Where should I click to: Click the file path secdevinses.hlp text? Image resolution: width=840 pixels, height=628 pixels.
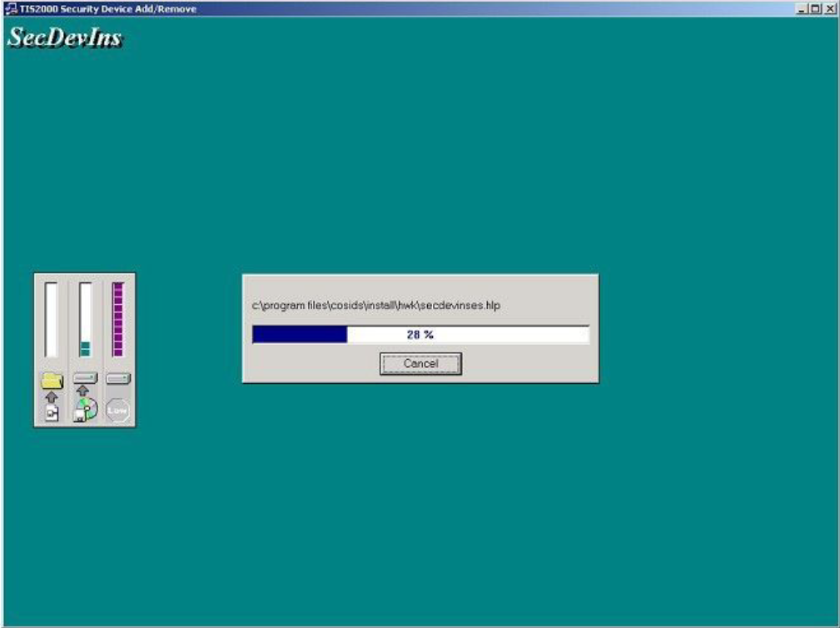376,306
